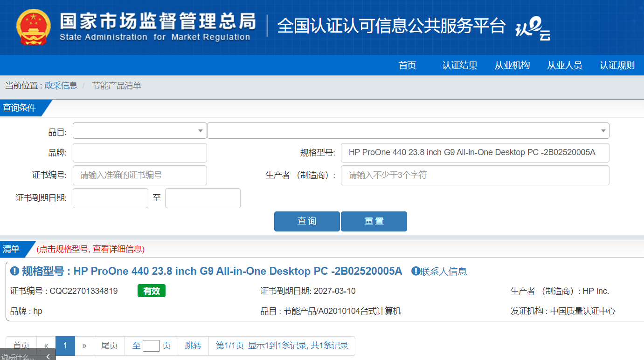Image resolution: width=644 pixels, height=360 pixels.
Task: Click the manufacturer HP Inc. text
Action: 596,291
